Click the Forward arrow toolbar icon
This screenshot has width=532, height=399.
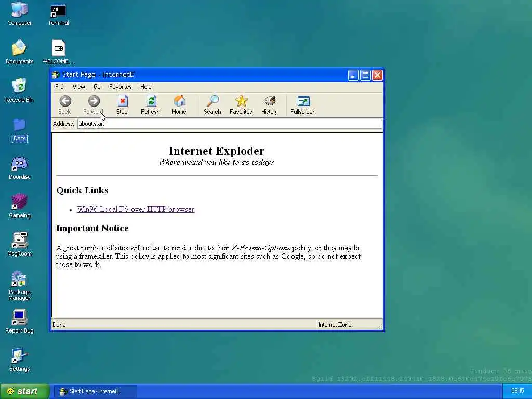(94, 101)
